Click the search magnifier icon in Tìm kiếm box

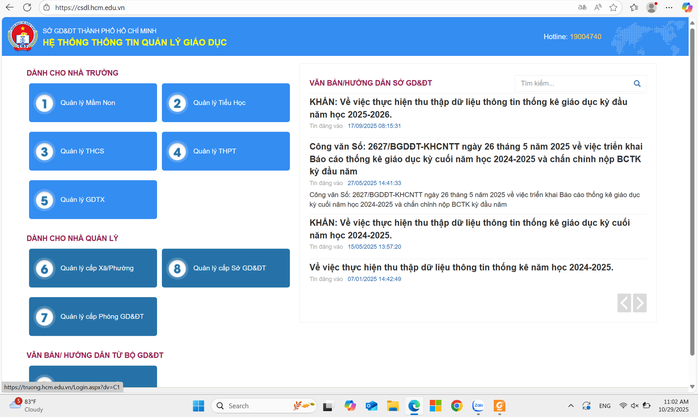tap(637, 84)
